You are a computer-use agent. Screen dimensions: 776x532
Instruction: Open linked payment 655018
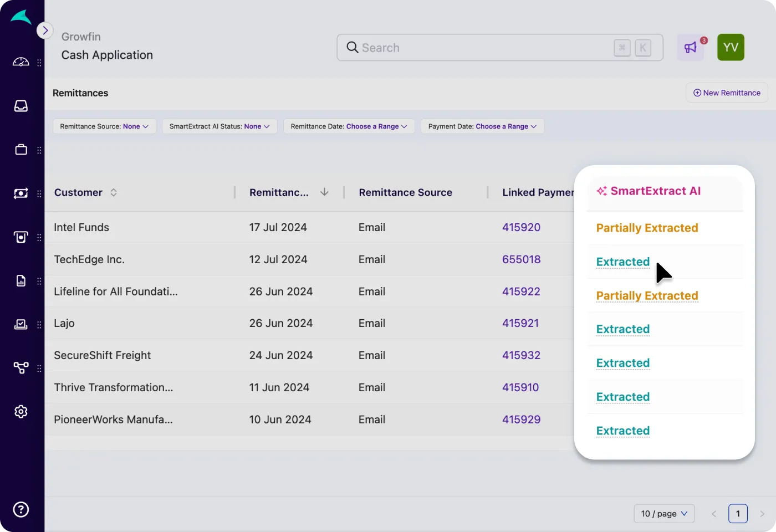coord(521,259)
